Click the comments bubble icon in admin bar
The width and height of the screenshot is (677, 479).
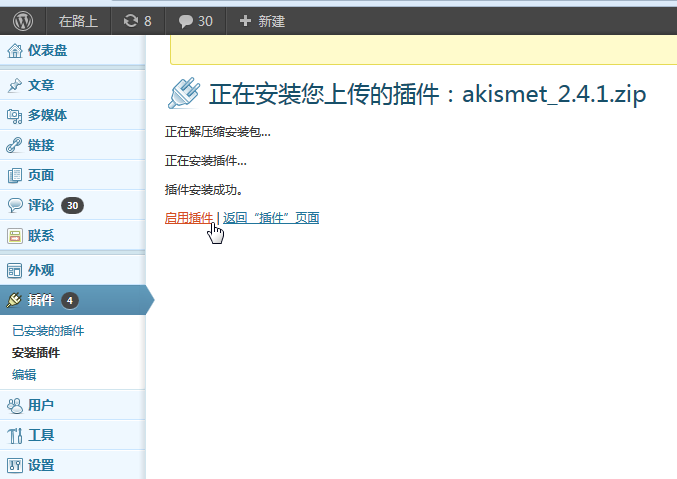[186, 21]
